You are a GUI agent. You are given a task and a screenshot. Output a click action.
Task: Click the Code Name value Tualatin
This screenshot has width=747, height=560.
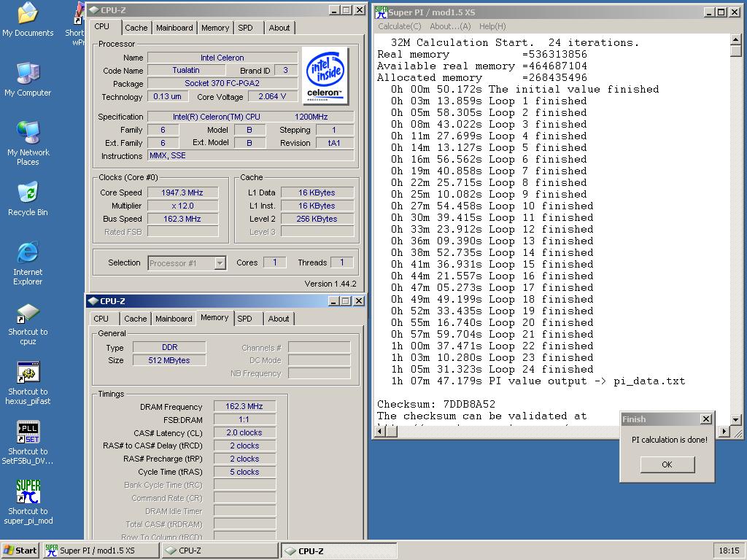click(x=186, y=70)
